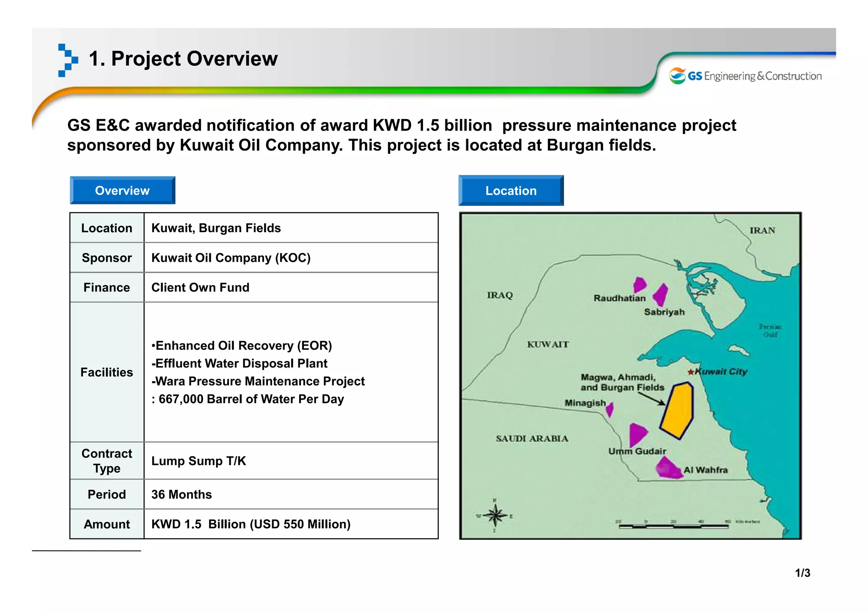Screen dimensions: 868x613
Task: Click the blue Overview button
Action: [122, 191]
